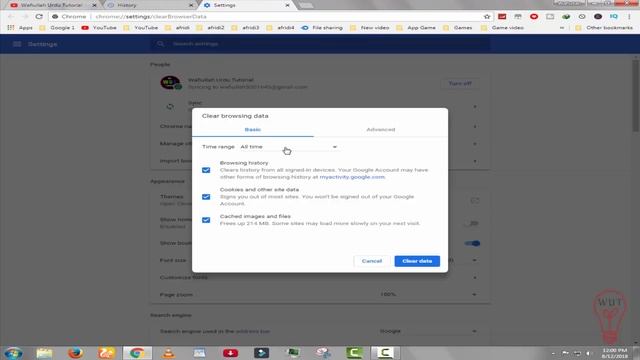
Task: Expand the Chrome name and picture row arrow
Action: (x=475, y=127)
